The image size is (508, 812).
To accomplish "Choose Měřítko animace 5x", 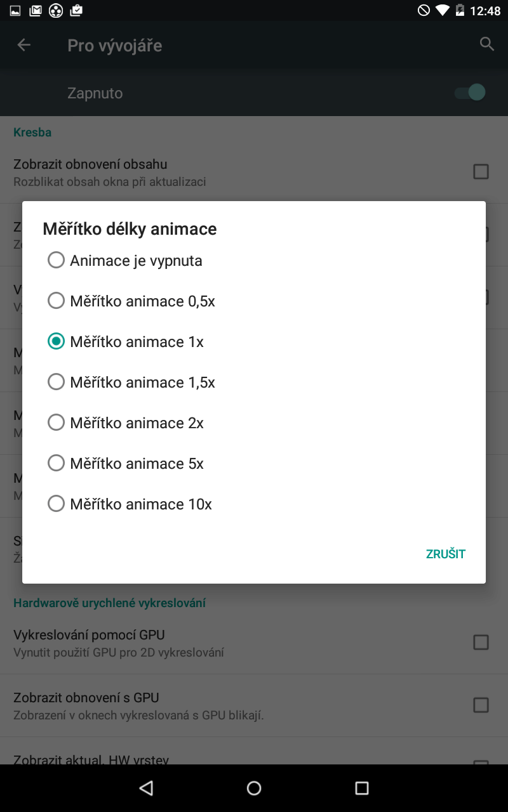I will [x=57, y=463].
